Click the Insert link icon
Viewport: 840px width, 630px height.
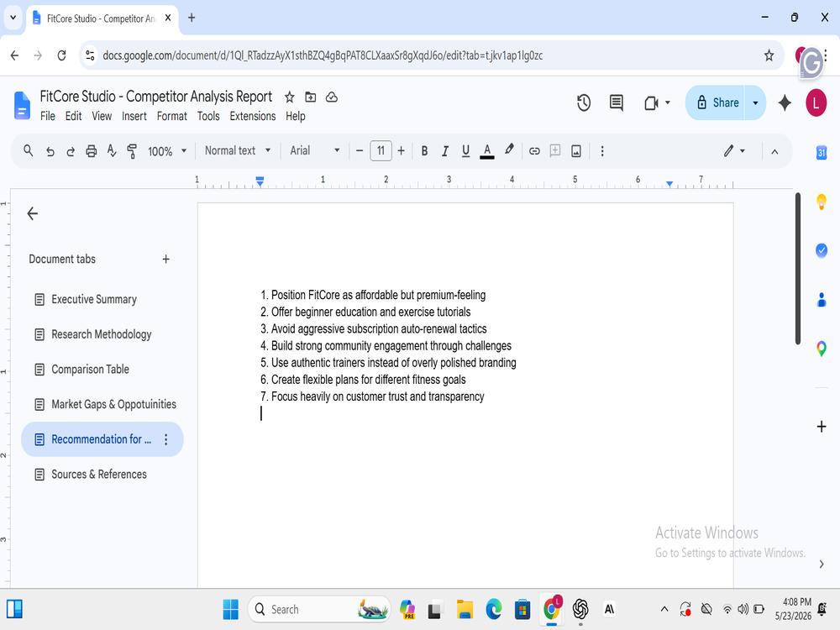(x=534, y=151)
